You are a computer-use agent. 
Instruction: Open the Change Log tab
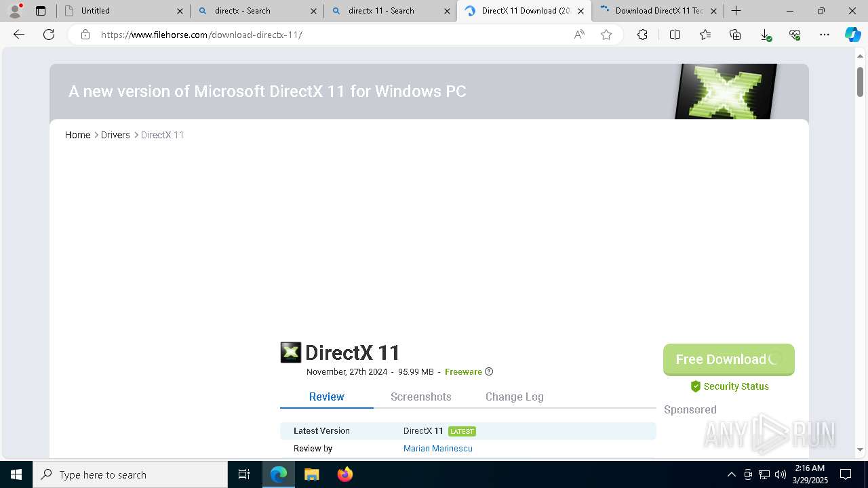click(x=515, y=397)
